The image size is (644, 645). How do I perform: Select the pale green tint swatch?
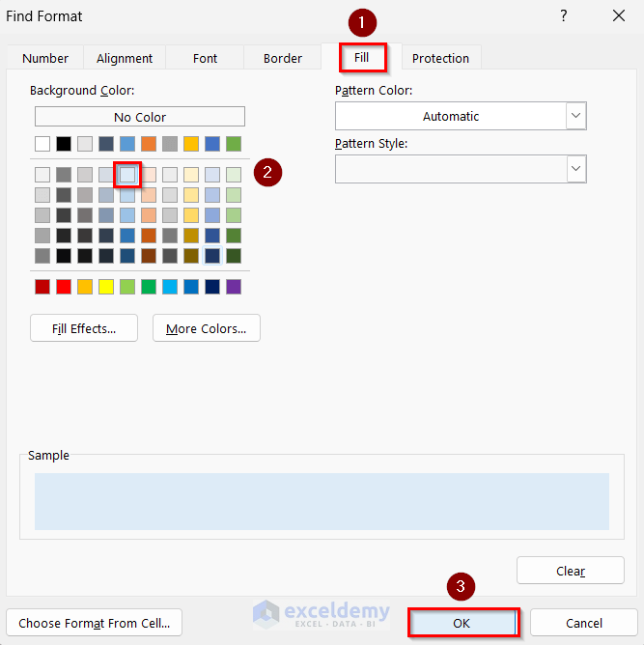pyautogui.click(x=234, y=175)
